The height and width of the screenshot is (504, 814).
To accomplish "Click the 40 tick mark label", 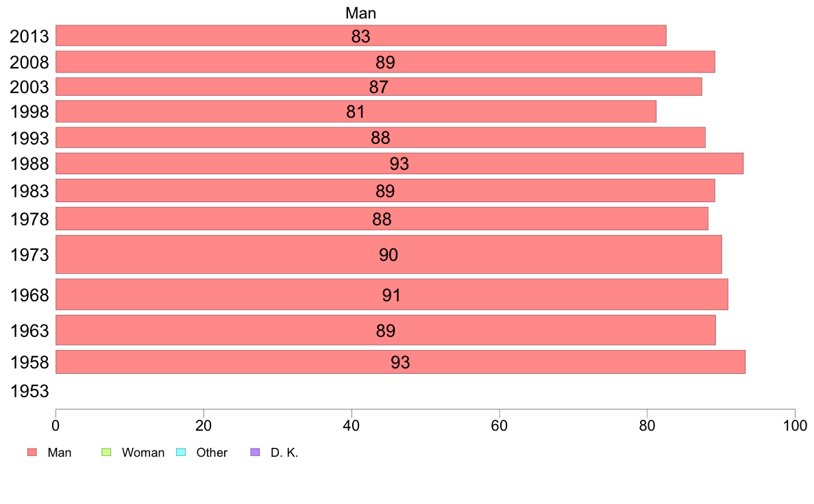I will coord(351,426).
